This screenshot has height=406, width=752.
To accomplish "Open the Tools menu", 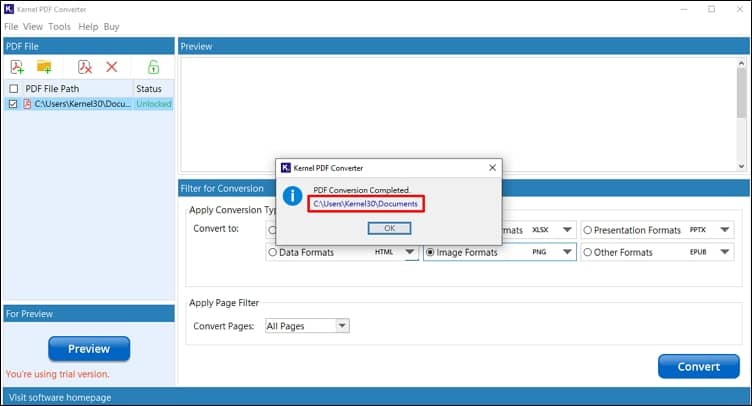I will click(x=59, y=27).
